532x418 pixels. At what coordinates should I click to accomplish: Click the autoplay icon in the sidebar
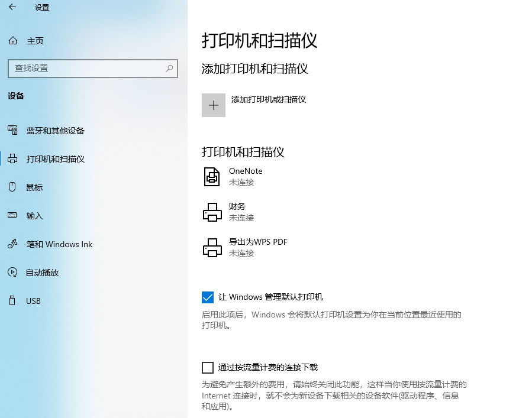(x=12, y=272)
